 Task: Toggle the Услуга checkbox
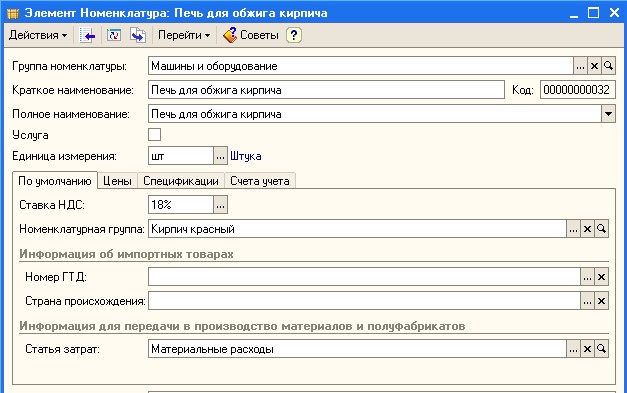[x=154, y=134]
